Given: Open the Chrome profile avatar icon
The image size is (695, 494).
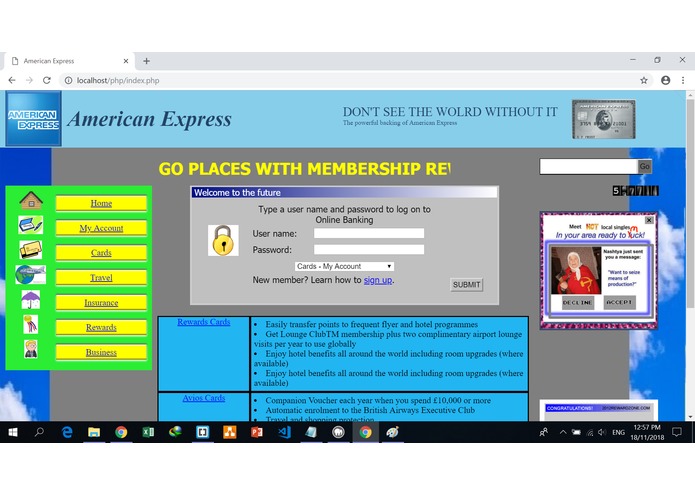Looking at the screenshot, I should pos(665,80).
